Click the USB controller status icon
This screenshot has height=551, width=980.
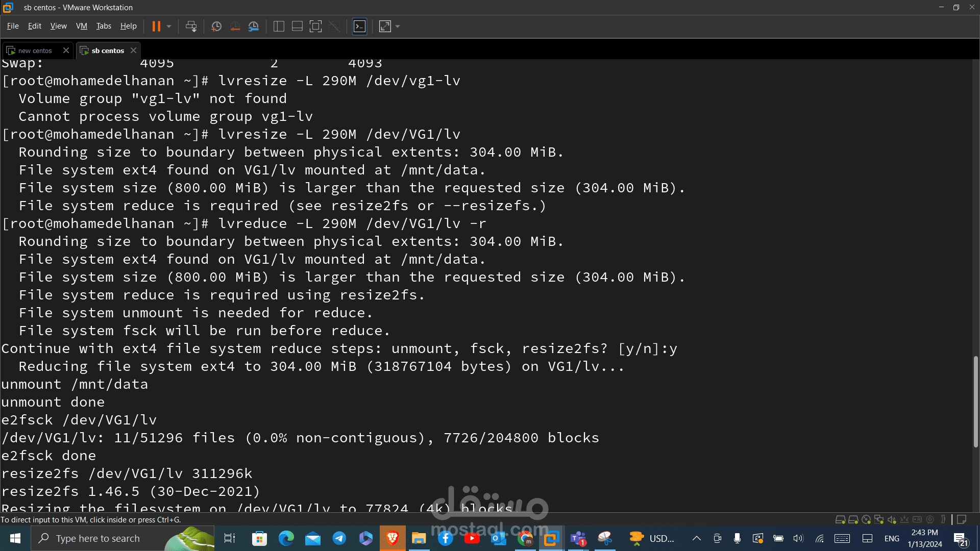[904, 520]
